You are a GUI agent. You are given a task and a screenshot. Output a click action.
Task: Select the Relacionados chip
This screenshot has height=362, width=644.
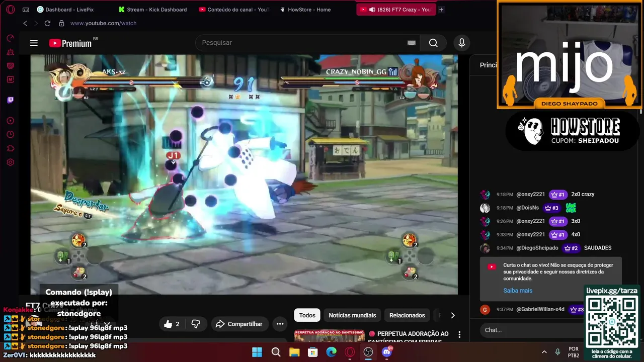click(407, 315)
